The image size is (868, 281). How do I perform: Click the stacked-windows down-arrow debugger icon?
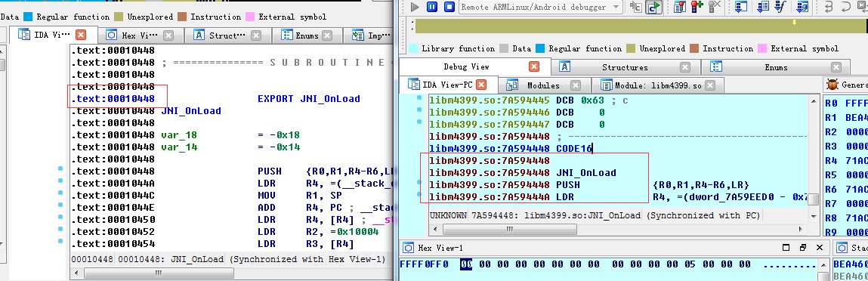point(802,8)
